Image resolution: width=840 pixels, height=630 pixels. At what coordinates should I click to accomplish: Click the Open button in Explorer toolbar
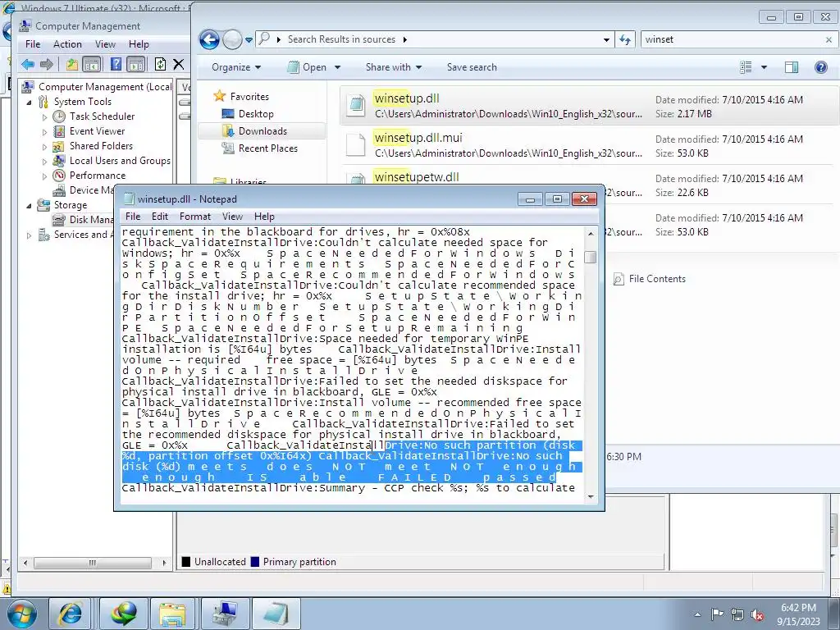(314, 67)
